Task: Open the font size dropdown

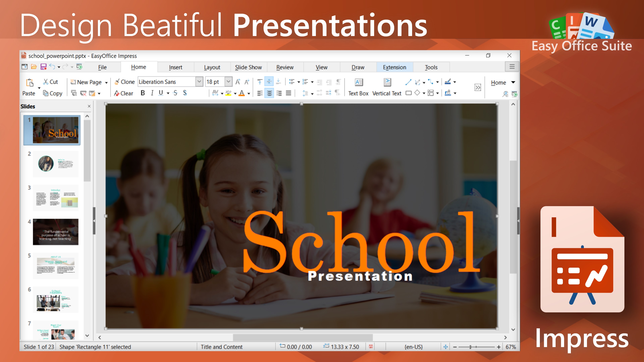Action: [228, 82]
